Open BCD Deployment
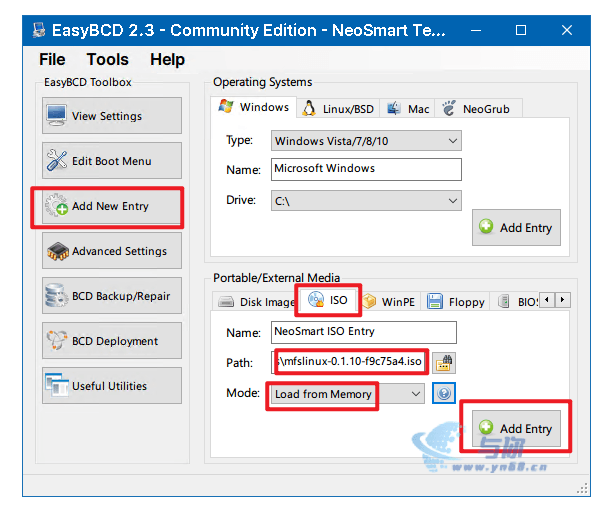Viewport: 607px width, 523px height. 112,341
